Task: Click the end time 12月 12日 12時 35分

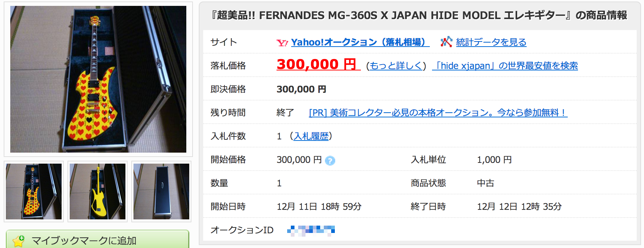Action: pyautogui.click(x=519, y=207)
